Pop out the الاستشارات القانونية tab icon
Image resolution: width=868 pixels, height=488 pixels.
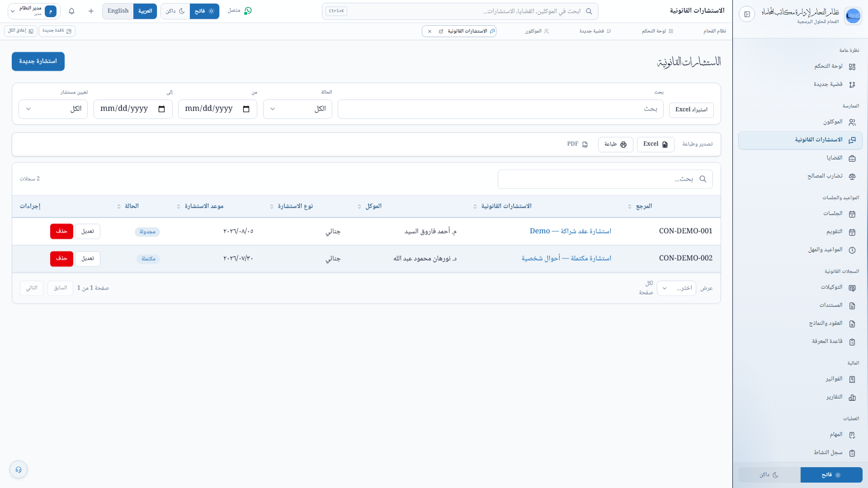point(441,31)
